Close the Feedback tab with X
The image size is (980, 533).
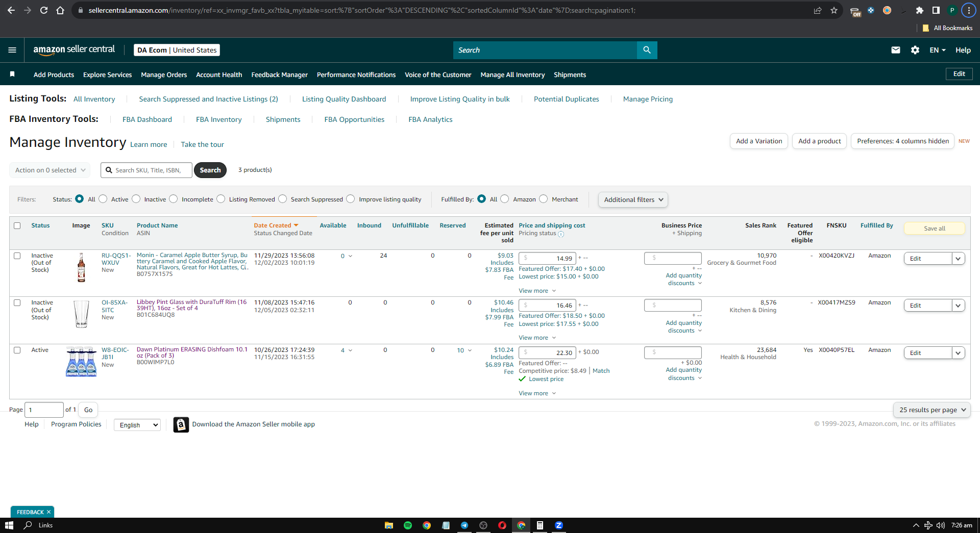(49, 512)
